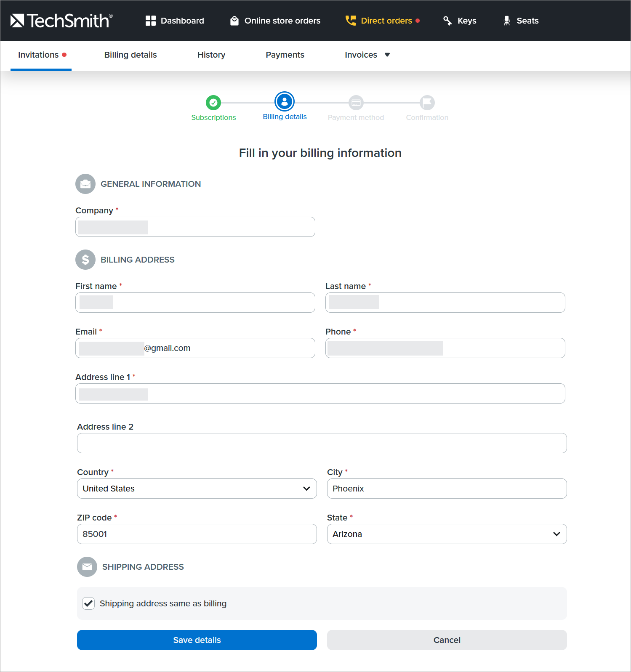Click the Billing details step label
The image size is (631, 672).
tap(285, 117)
